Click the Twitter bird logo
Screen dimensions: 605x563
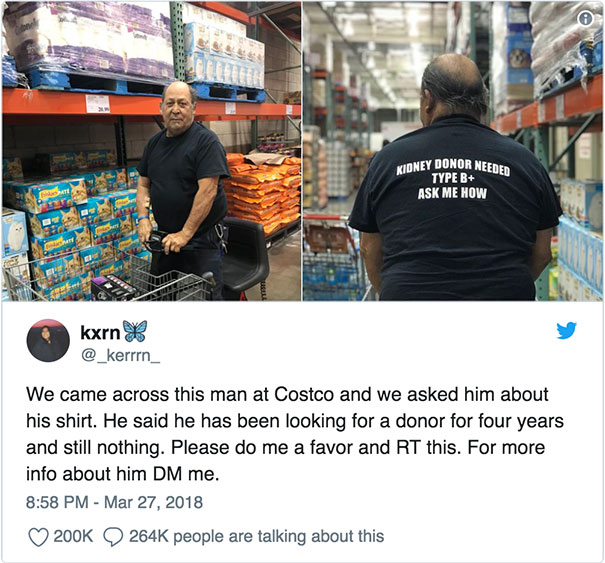point(566,330)
